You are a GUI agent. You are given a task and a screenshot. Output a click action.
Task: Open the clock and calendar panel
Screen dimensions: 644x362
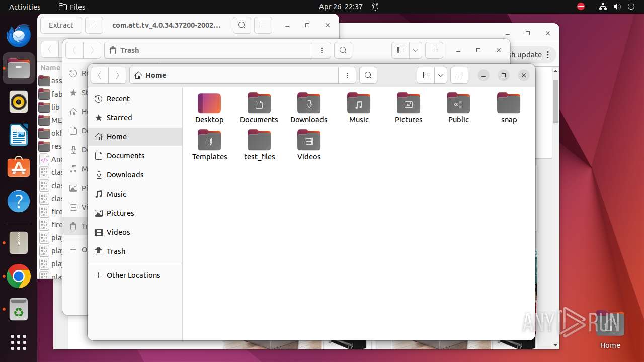(341, 7)
